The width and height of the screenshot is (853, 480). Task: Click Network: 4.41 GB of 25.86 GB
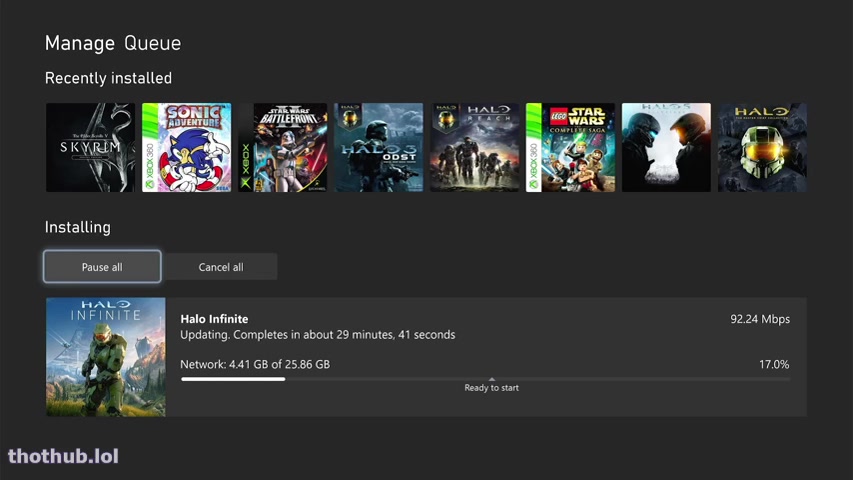tap(255, 364)
